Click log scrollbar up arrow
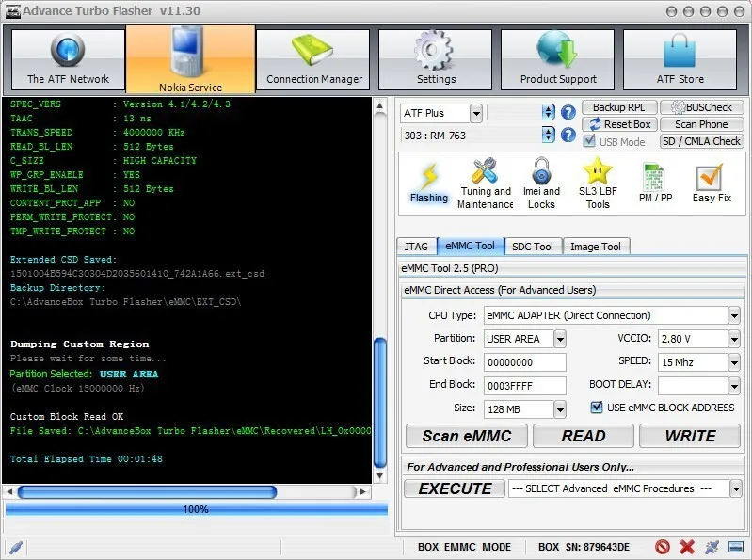This screenshot has width=752, height=560. coord(380,105)
